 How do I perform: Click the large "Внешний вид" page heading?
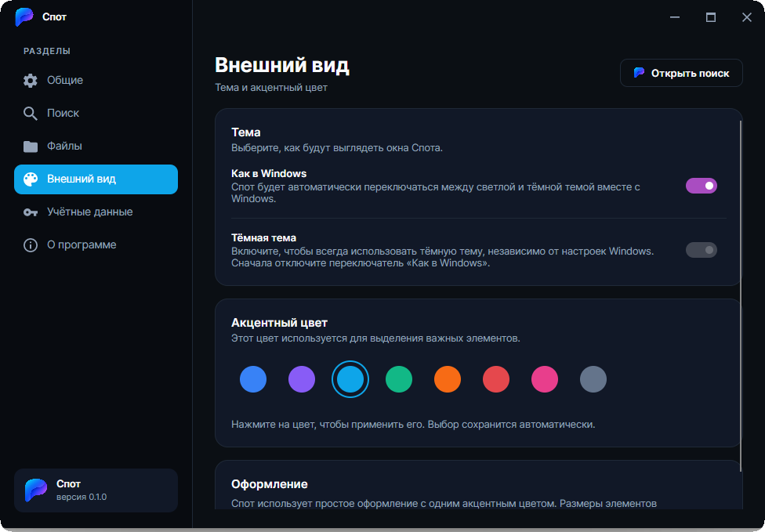282,65
